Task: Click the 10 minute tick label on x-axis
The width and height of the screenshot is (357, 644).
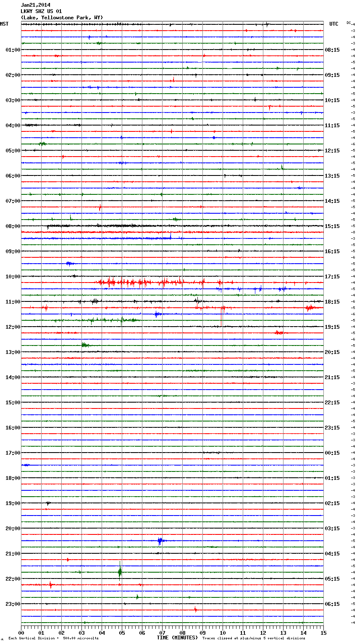Action: coord(223,633)
